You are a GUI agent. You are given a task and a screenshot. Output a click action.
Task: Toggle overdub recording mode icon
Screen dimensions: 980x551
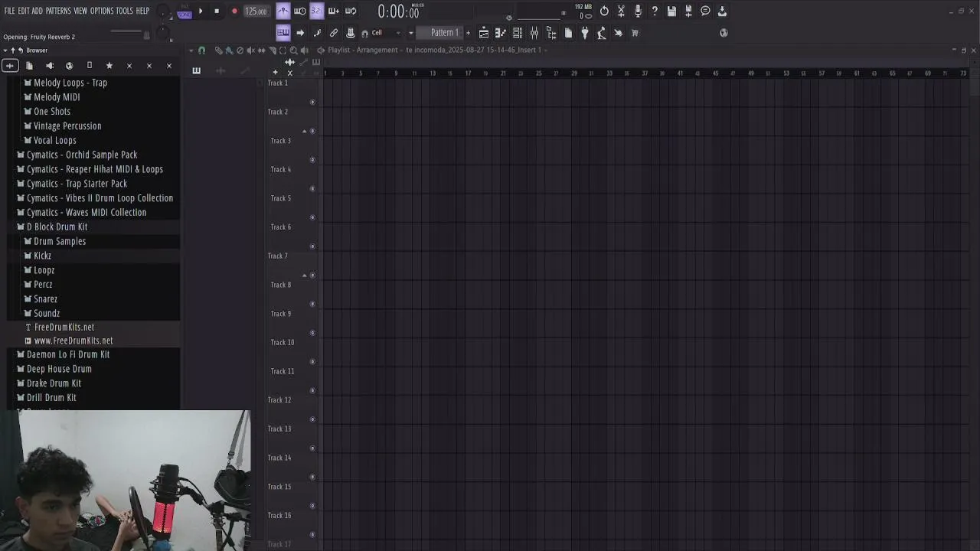coord(334,11)
